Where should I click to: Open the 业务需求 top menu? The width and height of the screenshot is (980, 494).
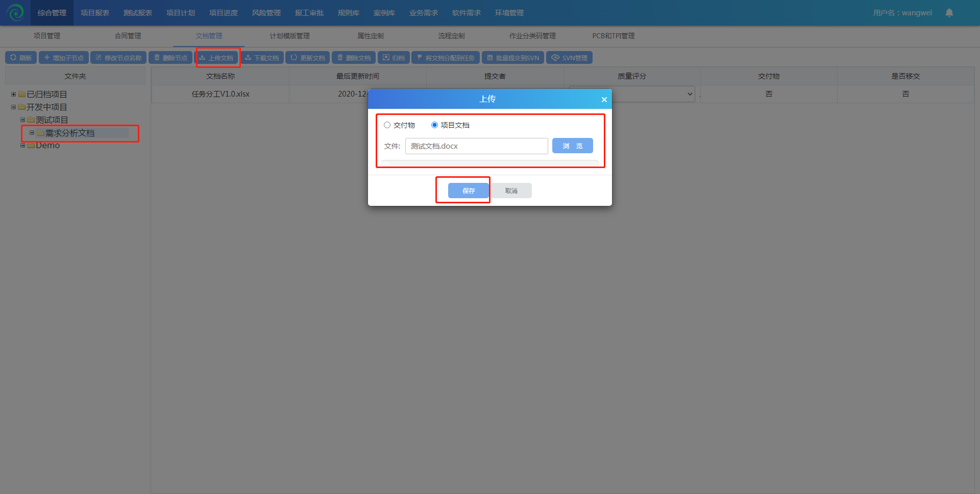[424, 13]
